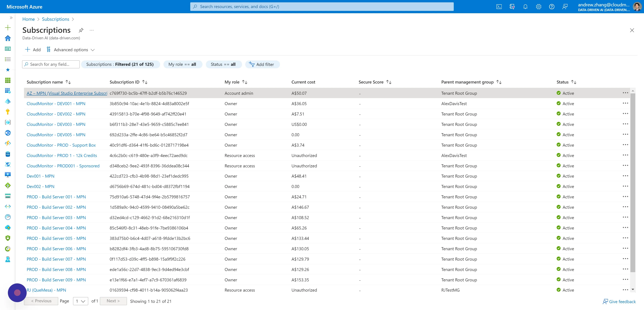This screenshot has width=644, height=310.
Task: Open Defender for Cloud shield icon
Action: click(x=8, y=238)
